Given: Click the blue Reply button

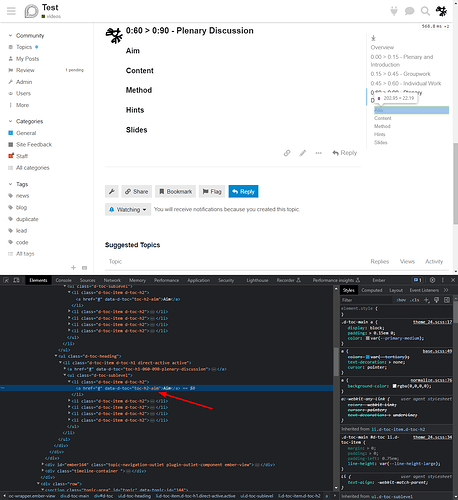Looking at the screenshot, I should 243,192.
